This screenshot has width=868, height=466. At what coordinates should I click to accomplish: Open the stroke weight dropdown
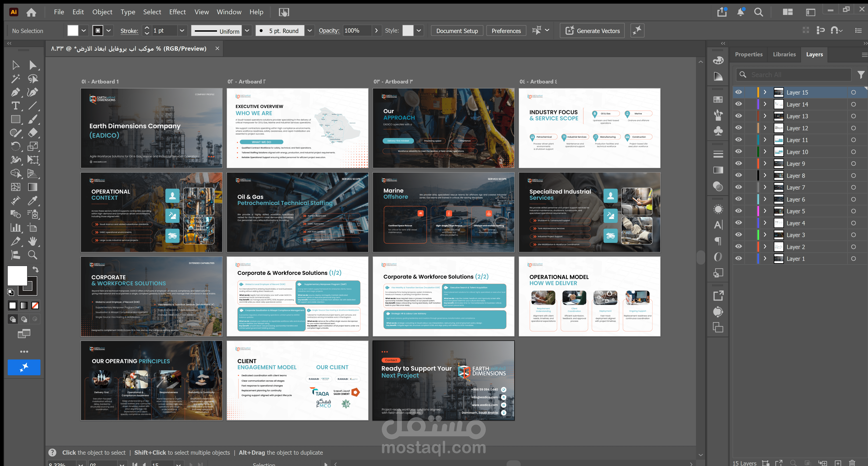(182, 31)
